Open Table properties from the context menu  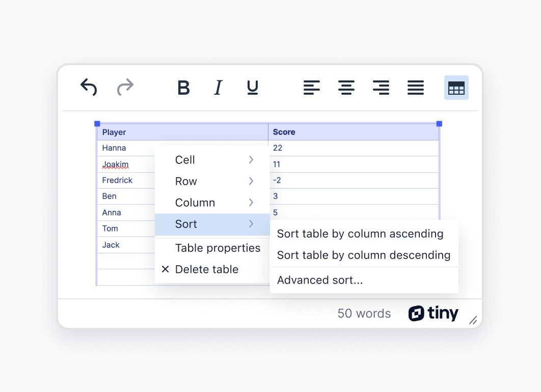pos(218,248)
